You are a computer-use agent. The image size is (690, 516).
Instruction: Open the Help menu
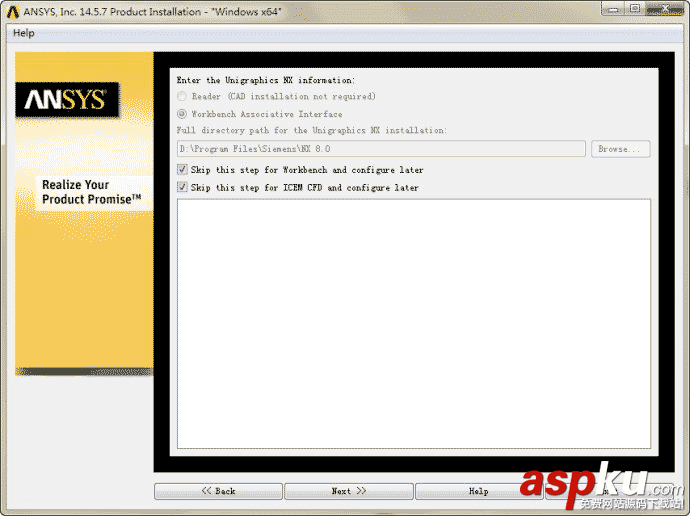(24, 33)
